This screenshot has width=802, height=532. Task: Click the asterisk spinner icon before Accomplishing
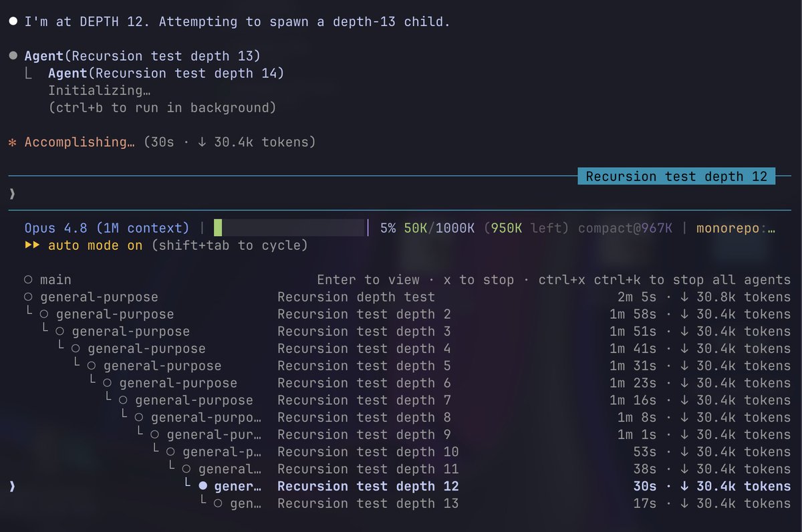pos(12,143)
